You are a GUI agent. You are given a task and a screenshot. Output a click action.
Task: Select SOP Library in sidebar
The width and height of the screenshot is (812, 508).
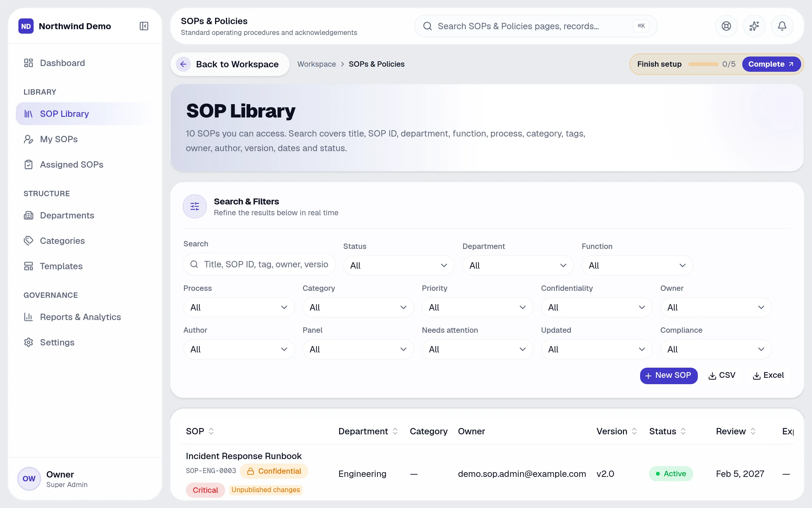pos(85,114)
